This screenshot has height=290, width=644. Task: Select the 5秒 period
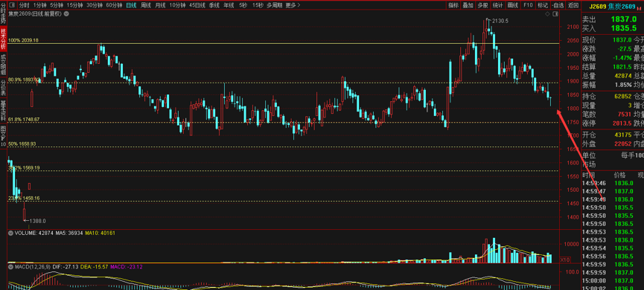243,5
